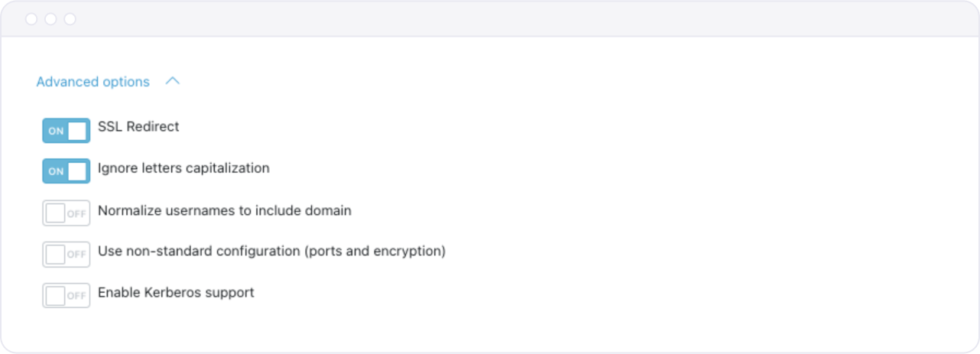Click the white knob of the capitalization switch
980x354 pixels.
(77, 171)
